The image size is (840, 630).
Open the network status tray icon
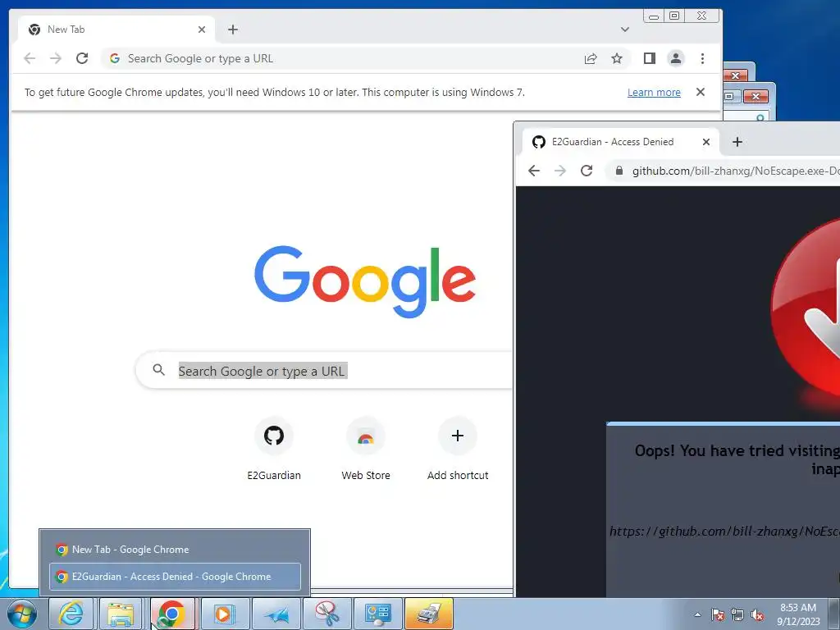pos(737,614)
